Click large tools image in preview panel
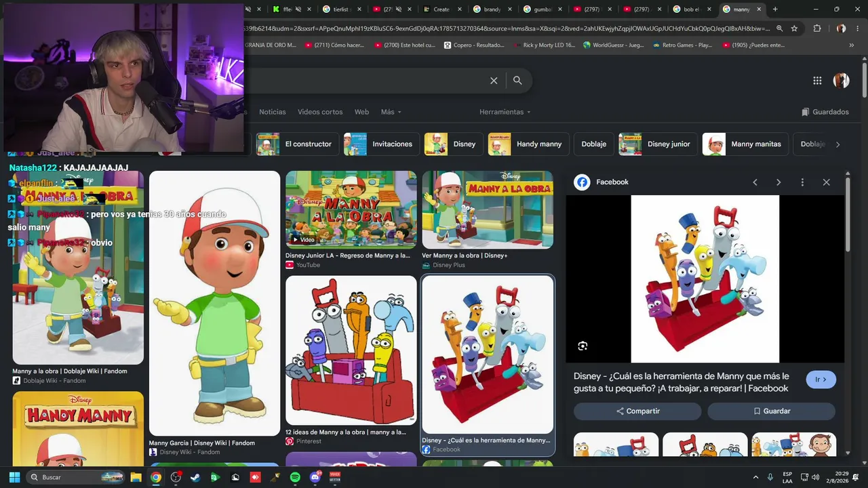Screen dimensions: 868x488 [705, 279]
